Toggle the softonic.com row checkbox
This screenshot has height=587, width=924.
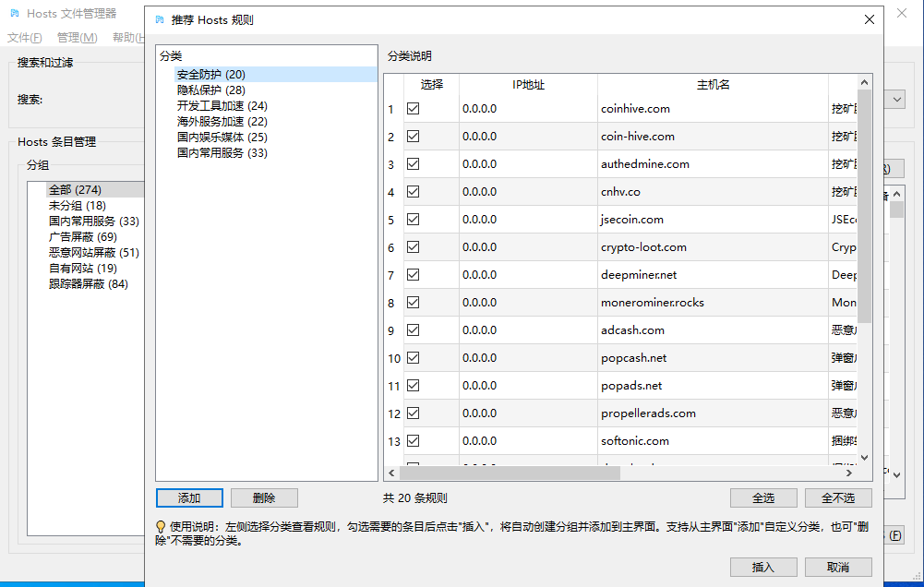pyautogui.click(x=413, y=441)
